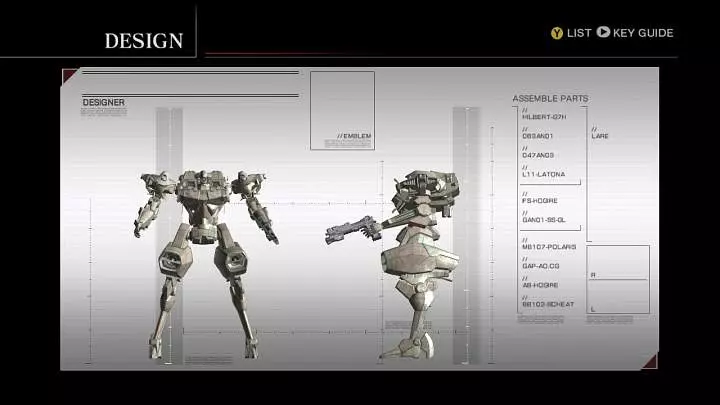Click the yellow Y button icon

click(557, 33)
